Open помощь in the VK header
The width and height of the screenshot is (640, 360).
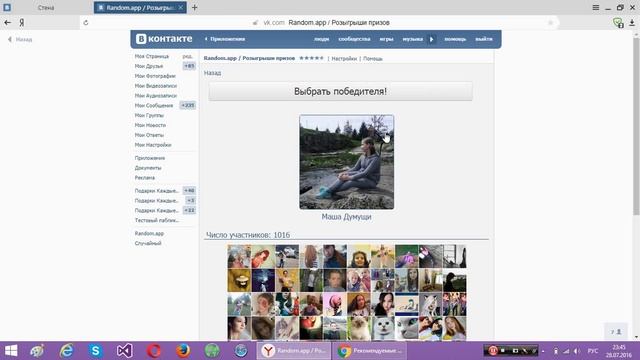[x=455, y=39]
